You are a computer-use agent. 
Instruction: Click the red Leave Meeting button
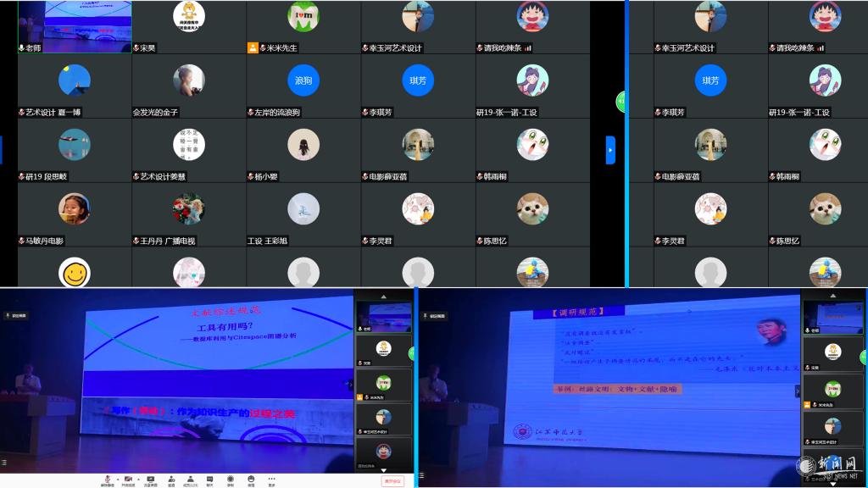(392, 480)
